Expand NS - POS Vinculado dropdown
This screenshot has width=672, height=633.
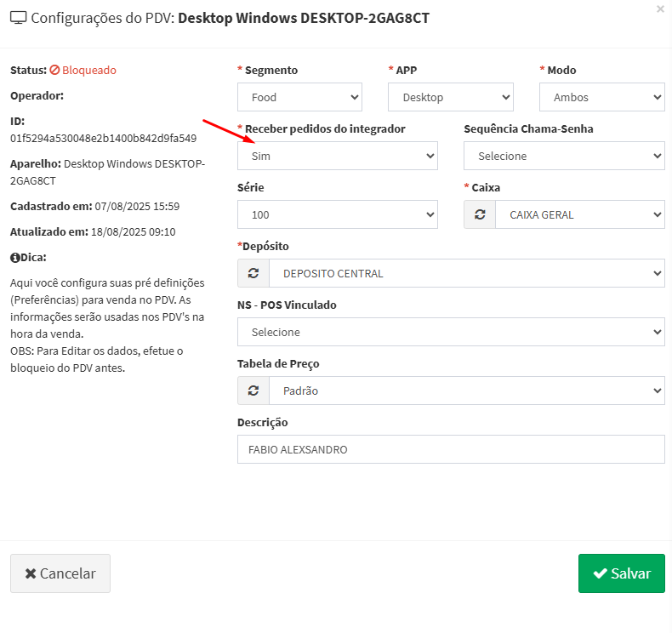pyautogui.click(x=450, y=333)
